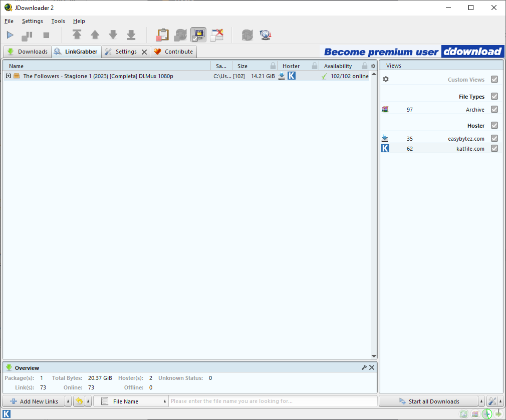Uncheck the katfile.com checkbox
506x420 pixels.
(x=494, y=148)
